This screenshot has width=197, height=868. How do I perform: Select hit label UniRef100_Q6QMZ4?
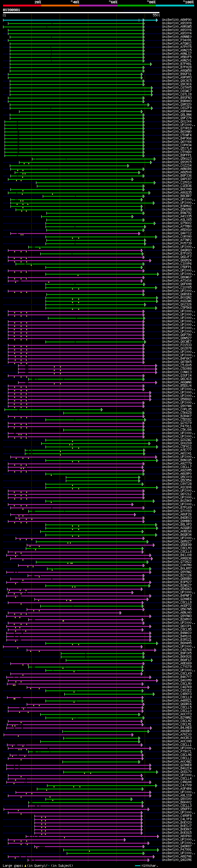(177, 260)
